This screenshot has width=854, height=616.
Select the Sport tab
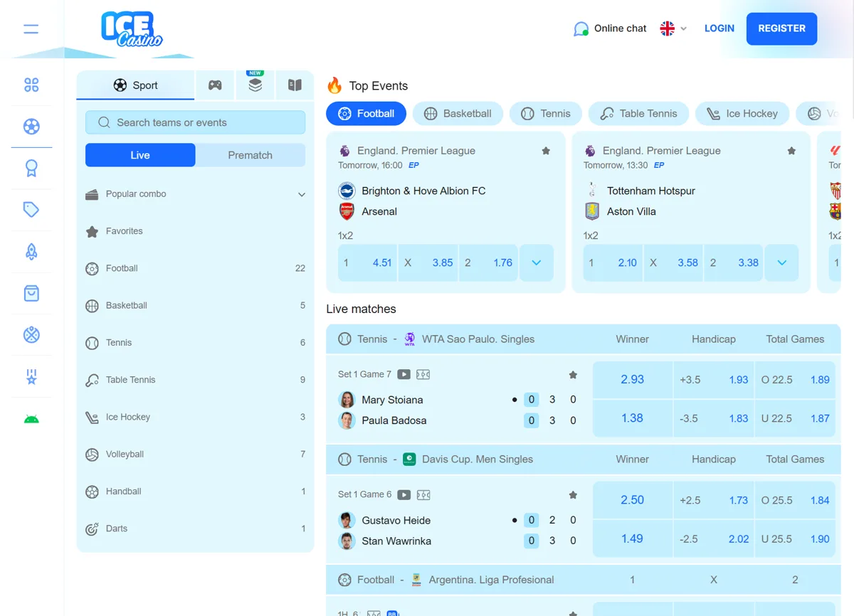pos(135,85)
